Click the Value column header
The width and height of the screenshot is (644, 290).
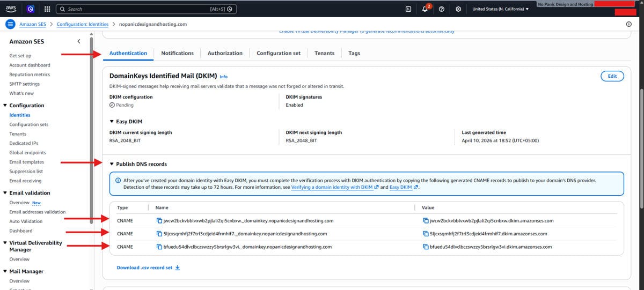click(x=428, y=207)
